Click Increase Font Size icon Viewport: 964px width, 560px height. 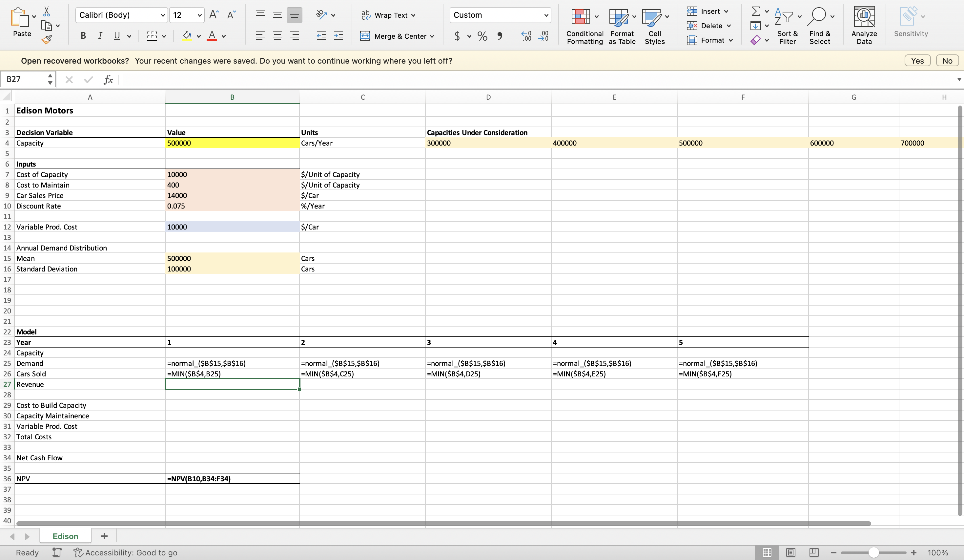[x=214, y=15]
